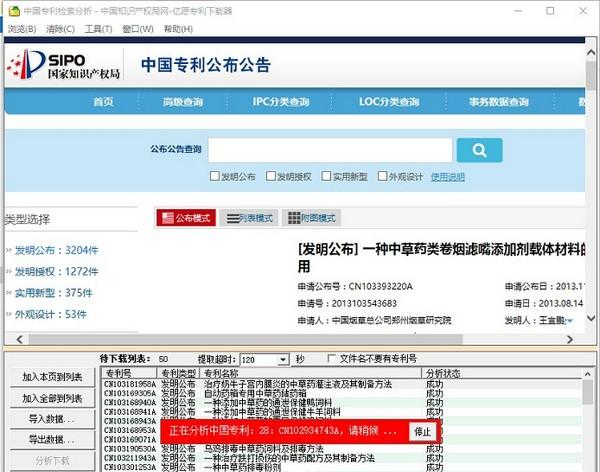This screenshot has width=600, height=472.
Task: Check the 发明授权 checkbox
Action: (x=271, y=176)
